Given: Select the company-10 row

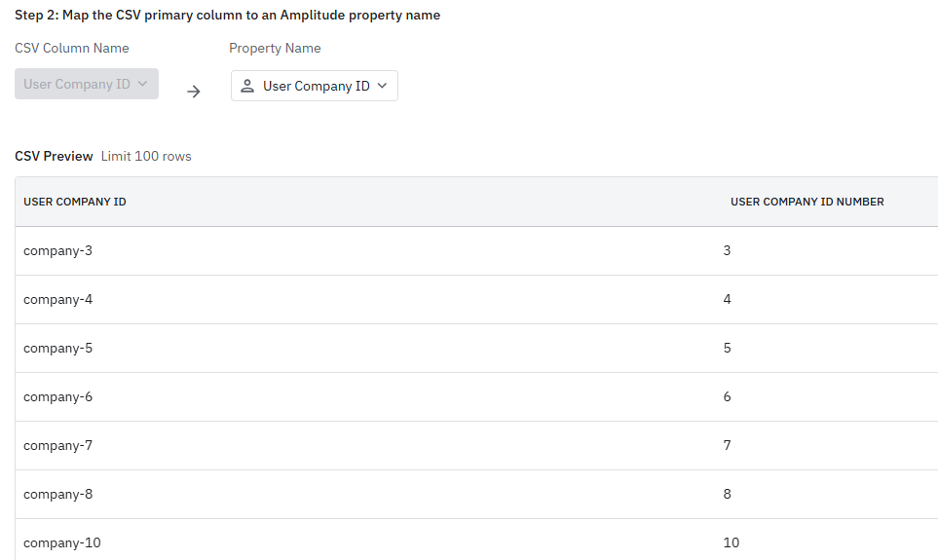Looking at the screenshot, I should coord(62,542).
